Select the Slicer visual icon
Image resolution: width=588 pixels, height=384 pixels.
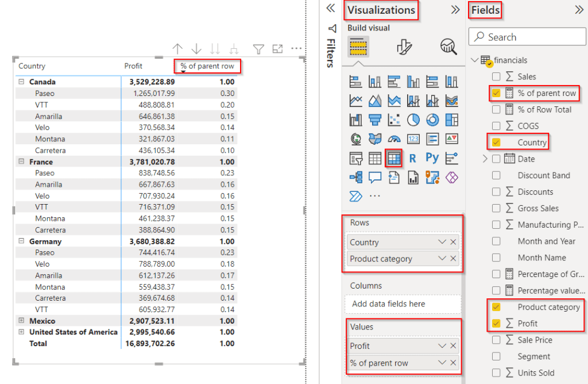pos(355,159)
